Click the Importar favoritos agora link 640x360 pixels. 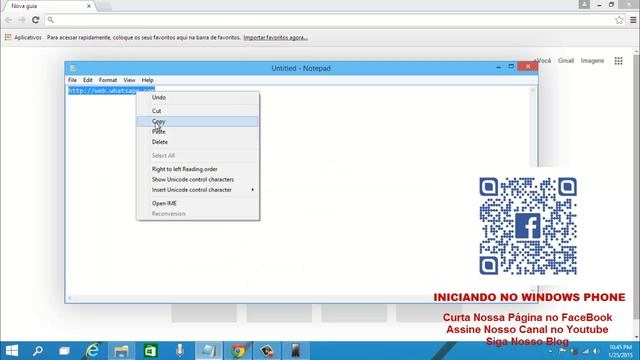click(276, 38)
